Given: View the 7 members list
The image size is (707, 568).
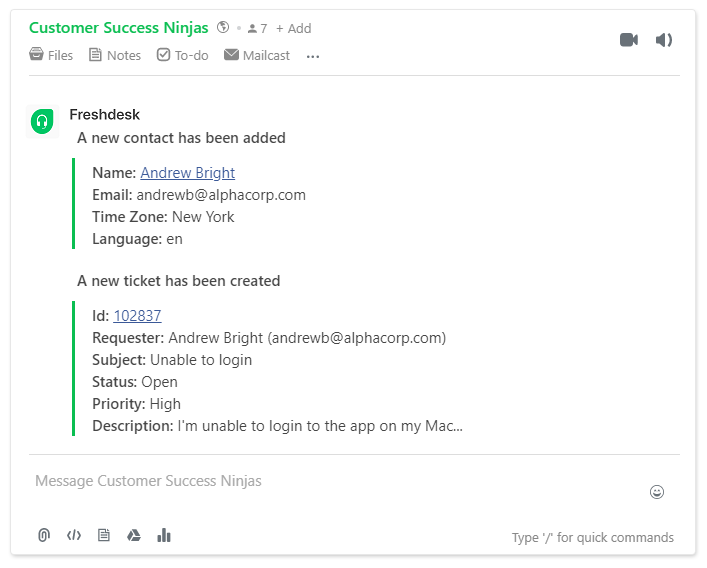Looking at the screenshot, I should pos(257,28).
